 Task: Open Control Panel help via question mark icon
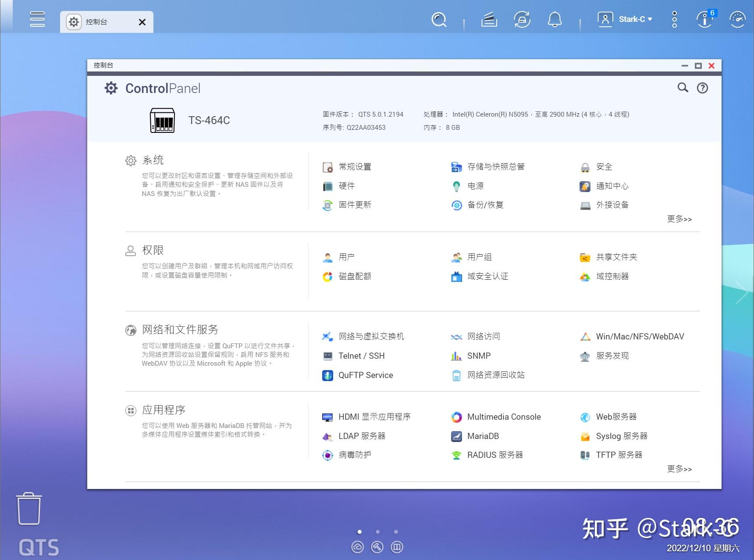702,88
